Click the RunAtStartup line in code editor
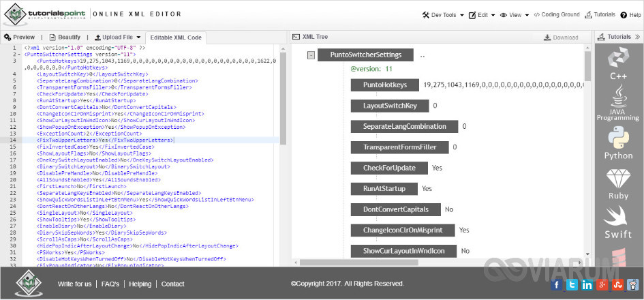Screen dimensions: 644x300 [x=86, y=100]
